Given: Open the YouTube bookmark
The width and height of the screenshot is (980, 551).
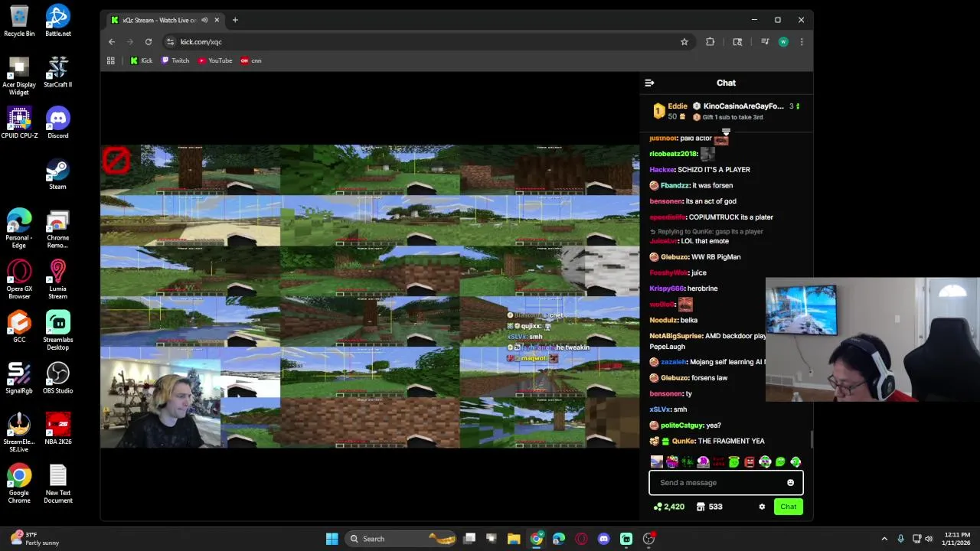Looking at the screenshot, I should 215,60.
